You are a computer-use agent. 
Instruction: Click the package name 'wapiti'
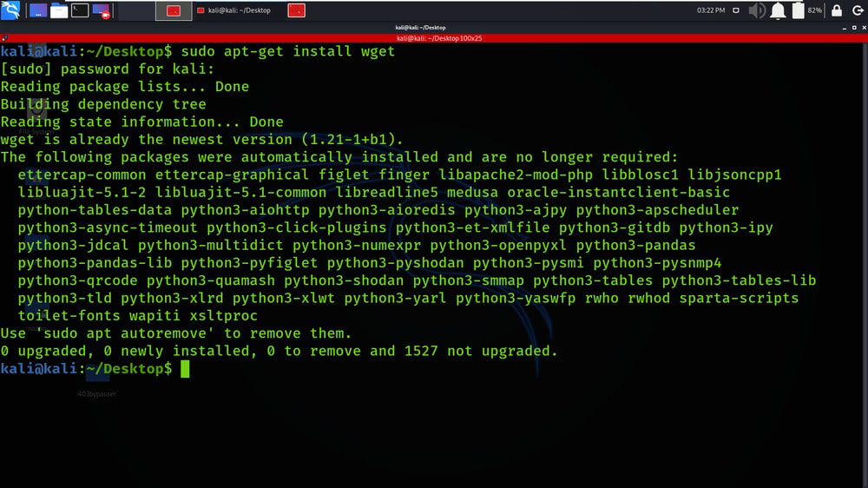tap(155, 316)
